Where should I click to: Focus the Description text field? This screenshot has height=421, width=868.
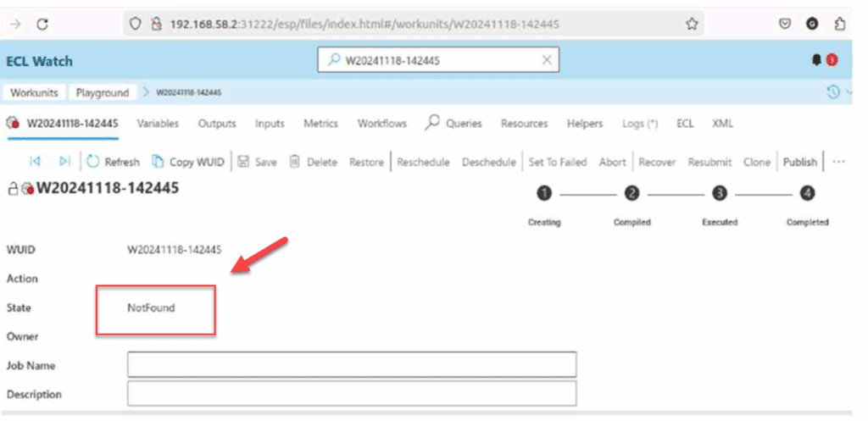point(352,394)
